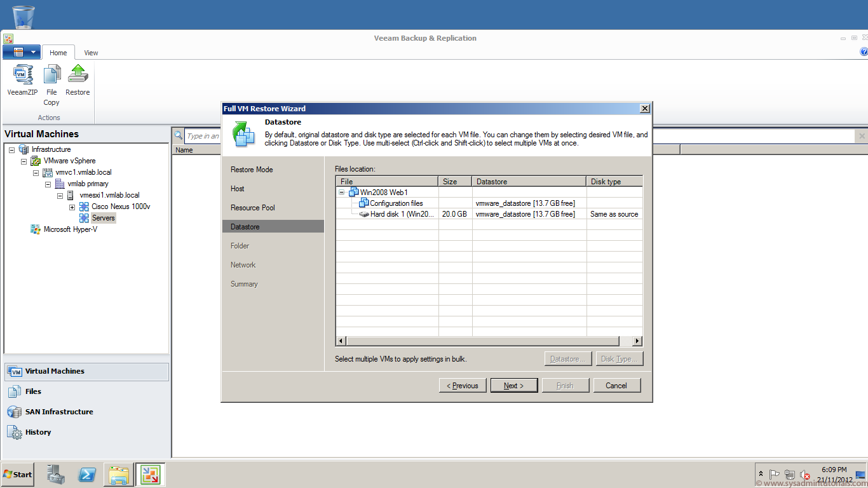
Task: Switch to the View ribbon tab
Action: click(91, 53)
